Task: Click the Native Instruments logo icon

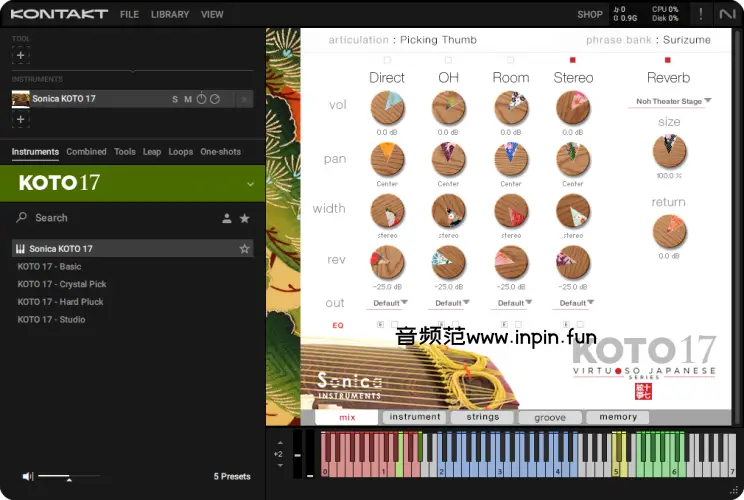Action: [x=727, y=14]
